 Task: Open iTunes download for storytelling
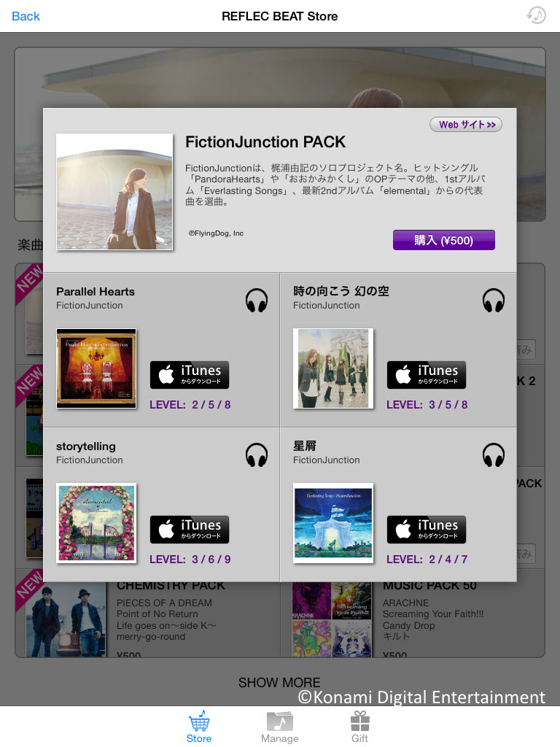pyautogui.click(x=190, y=530)
